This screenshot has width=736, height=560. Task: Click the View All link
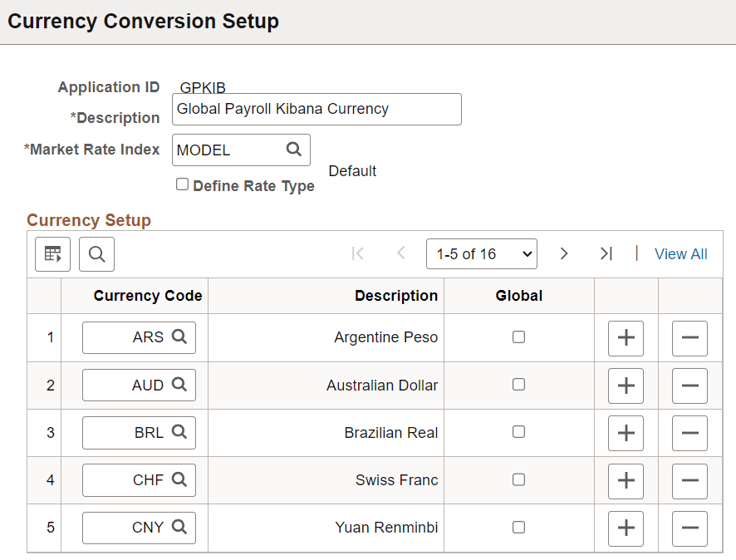coord(680,253)
